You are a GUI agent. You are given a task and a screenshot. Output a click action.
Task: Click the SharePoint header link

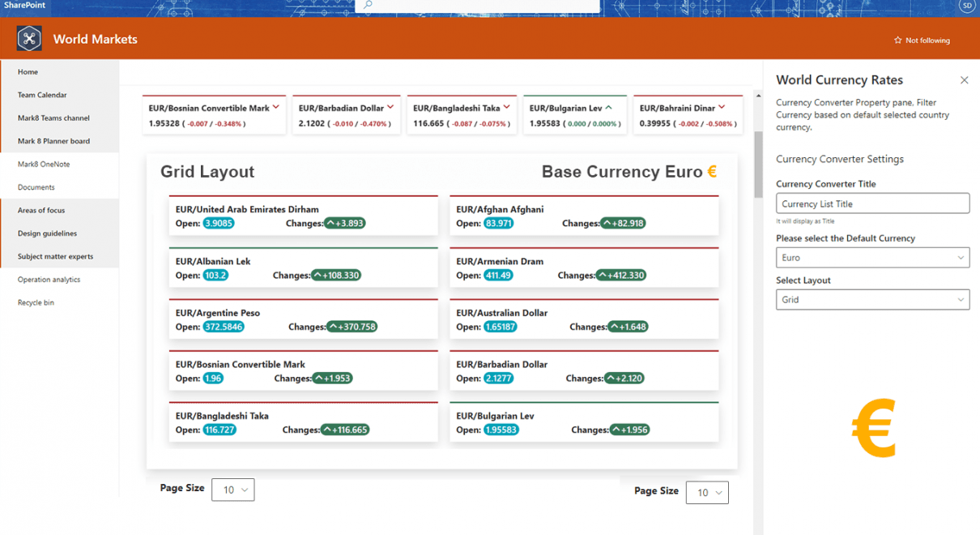[24, 6]
